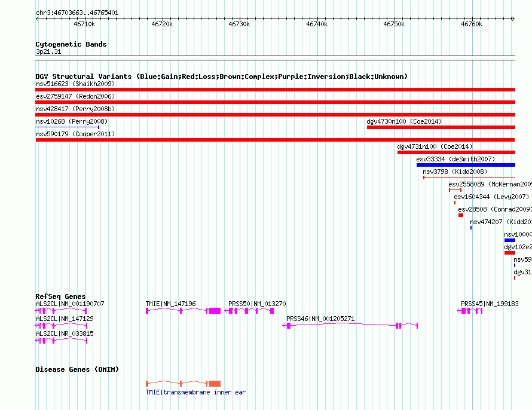532x410 pixels.
Task: Select the ALS2CL NR_033815 transcript glyph
Action: point(61,341)
